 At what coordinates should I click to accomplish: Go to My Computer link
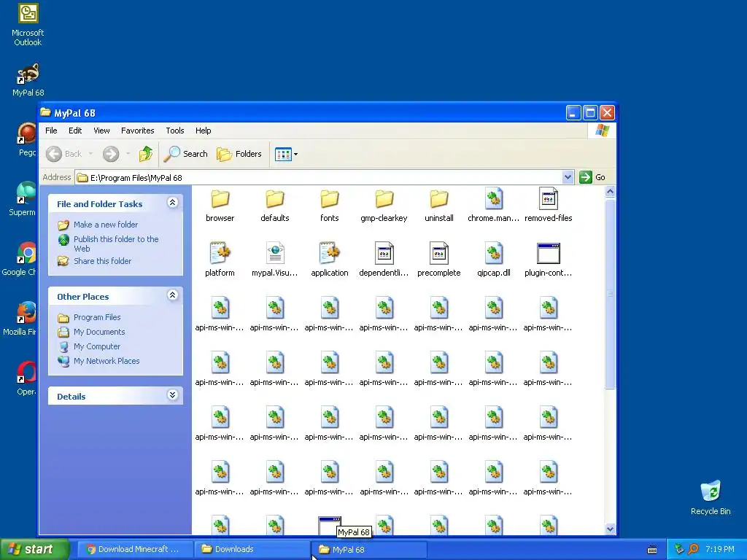97,346
